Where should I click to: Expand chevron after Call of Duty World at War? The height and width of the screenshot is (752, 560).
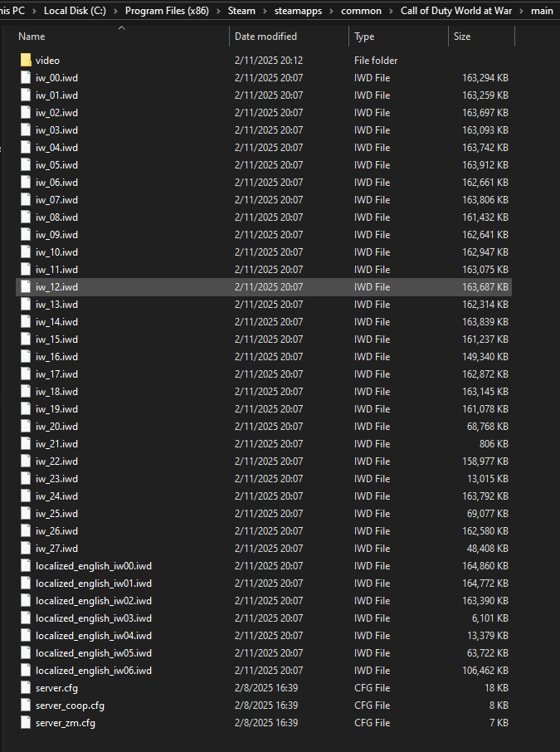click(x=521, y=11)
